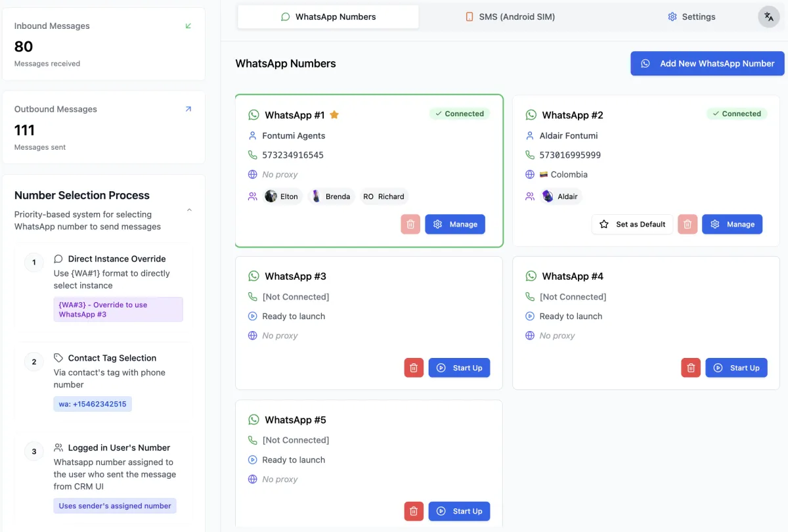Click the globe icon beside Colombia
The image size is (788, 532).
530,175
